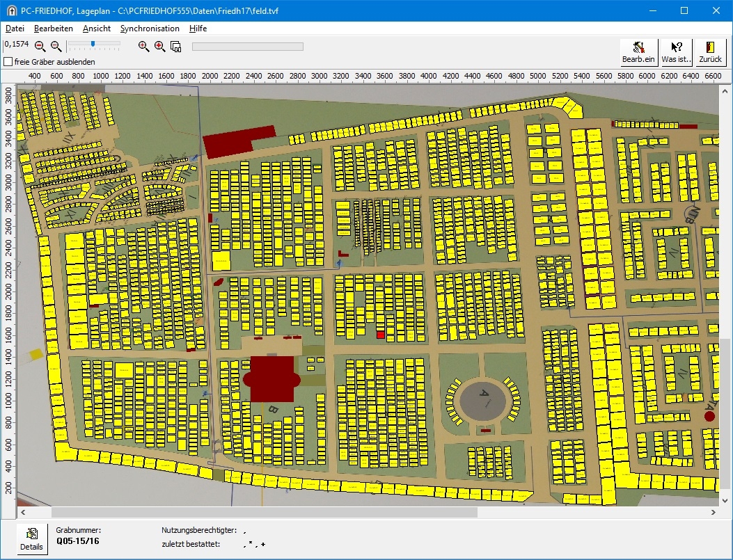
Task: Click Zurück door icon to go back
Action: coord(710,52)
